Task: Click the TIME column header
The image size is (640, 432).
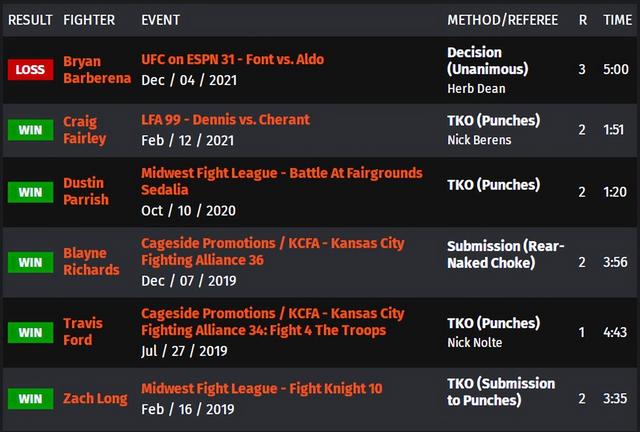Action: [617, 20]
